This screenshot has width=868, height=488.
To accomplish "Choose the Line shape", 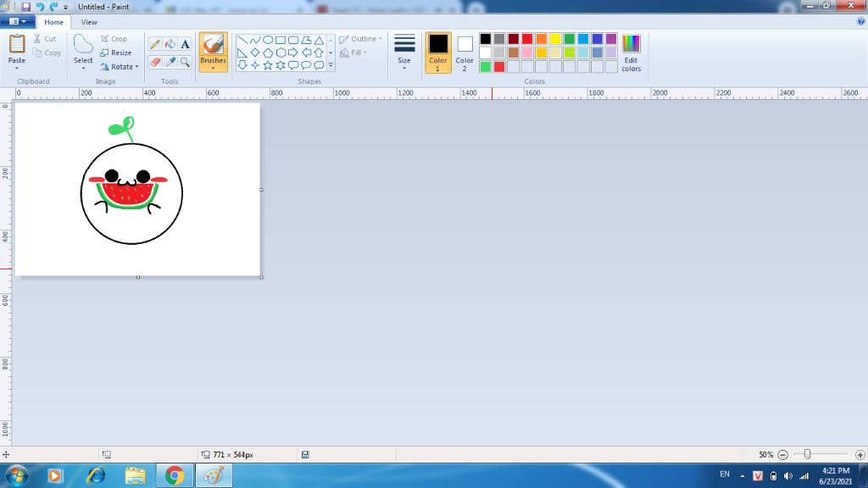I will [x=242, y=40].
